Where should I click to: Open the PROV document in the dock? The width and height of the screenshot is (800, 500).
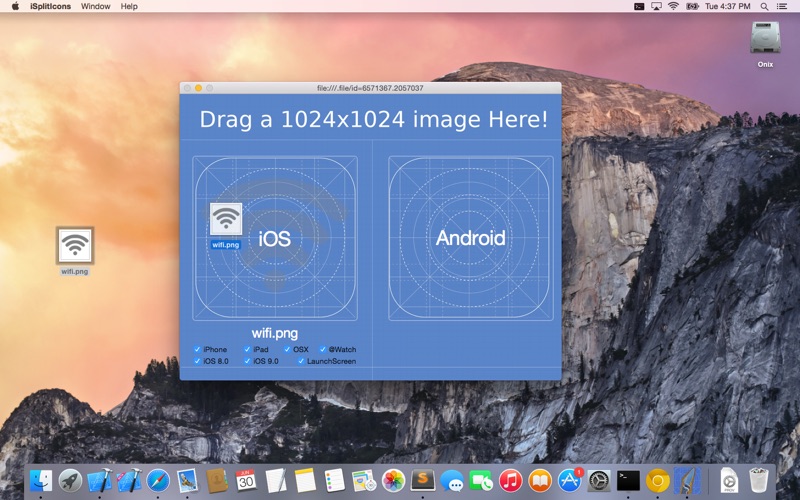[730, 481]
